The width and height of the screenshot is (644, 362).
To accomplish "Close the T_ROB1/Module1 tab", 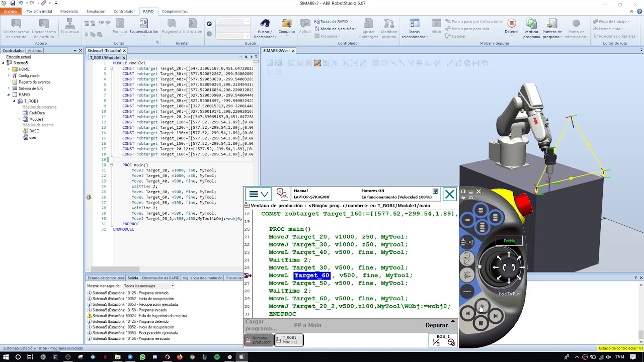I will pos(124,57).
